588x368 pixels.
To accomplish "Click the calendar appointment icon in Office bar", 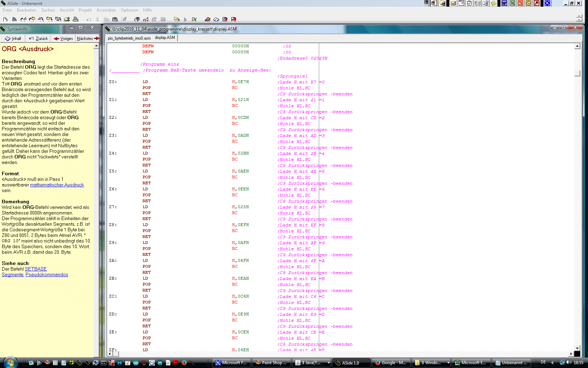I will (x=461, y=3).
